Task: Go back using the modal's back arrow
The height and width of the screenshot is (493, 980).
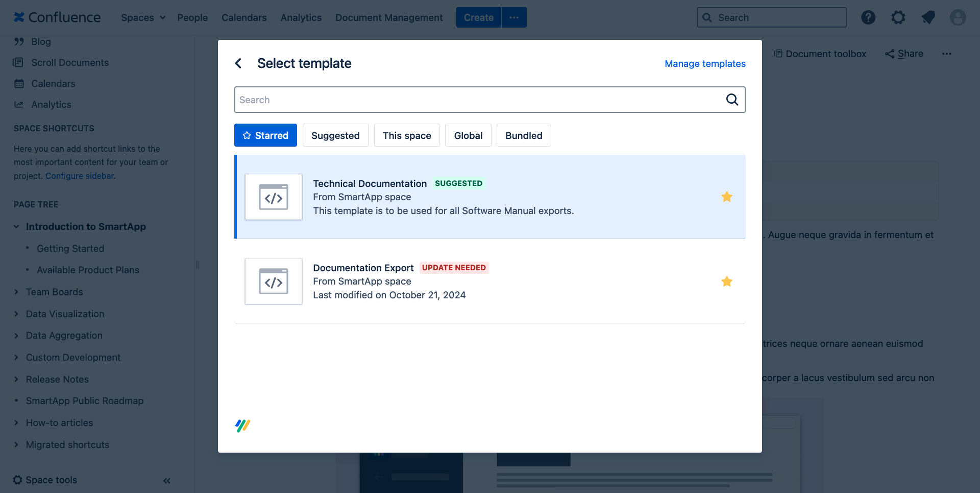Action: [238, 63]
